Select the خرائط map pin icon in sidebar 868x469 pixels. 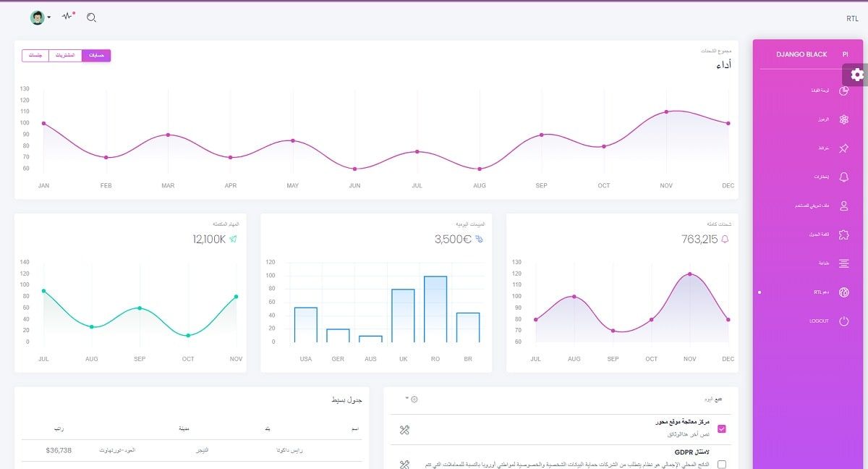tap(843, 148)
